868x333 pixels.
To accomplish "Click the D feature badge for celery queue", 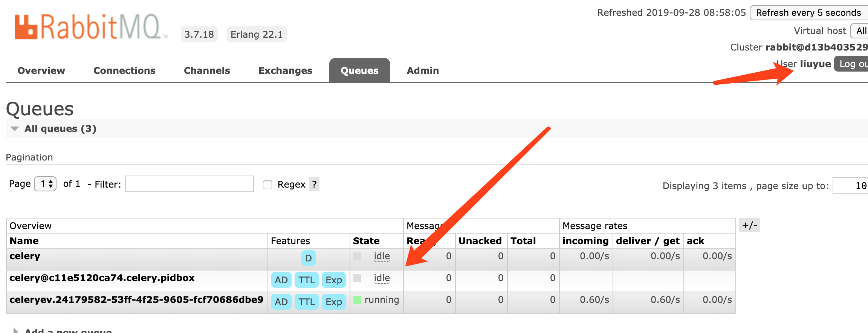I will pyautogui.click(x=308, y=258).
